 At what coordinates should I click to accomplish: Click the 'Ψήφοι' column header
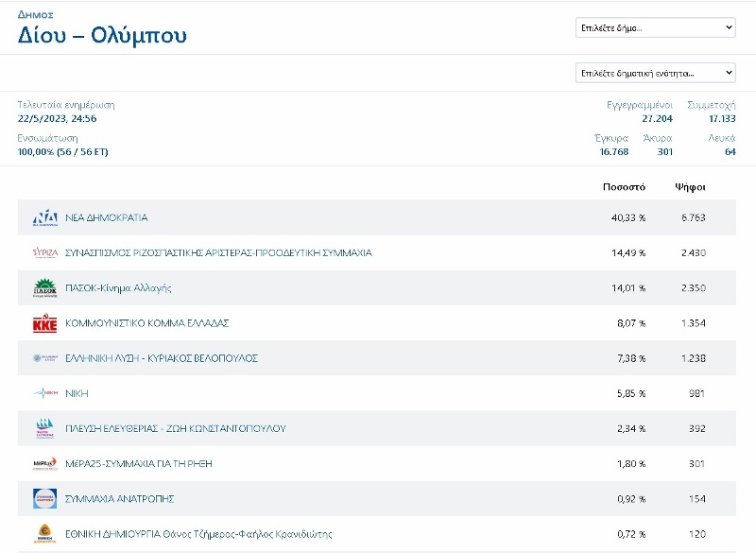690,187
